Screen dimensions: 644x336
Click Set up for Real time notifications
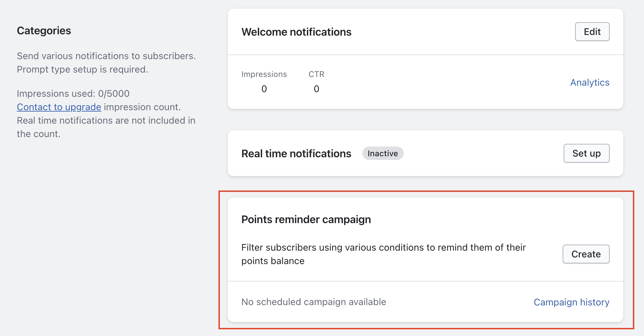click(x=586, y=154)
